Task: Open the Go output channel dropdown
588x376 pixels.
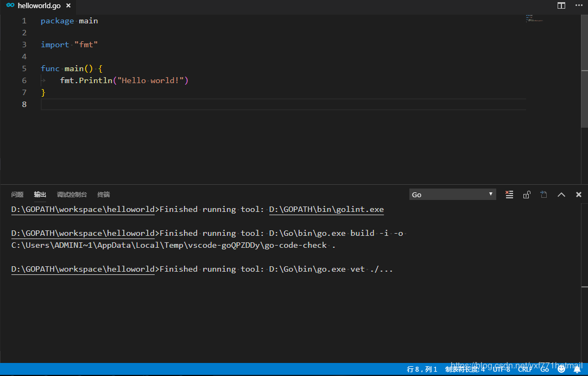Action: 452,195
